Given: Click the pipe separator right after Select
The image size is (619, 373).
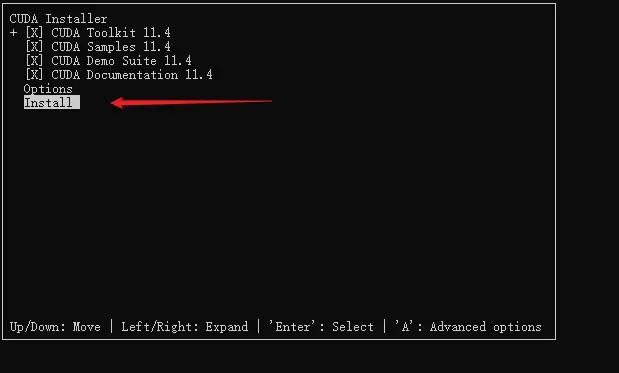Looking at the screenshot, I should point(384,327).
